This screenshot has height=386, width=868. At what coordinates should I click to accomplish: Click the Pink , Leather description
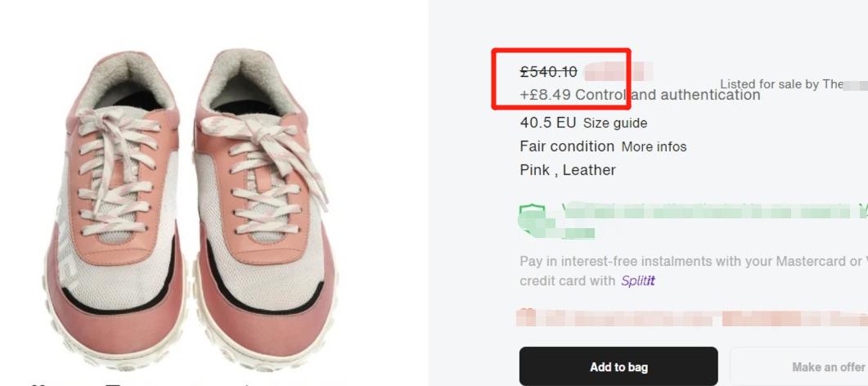tap(568, 170)
